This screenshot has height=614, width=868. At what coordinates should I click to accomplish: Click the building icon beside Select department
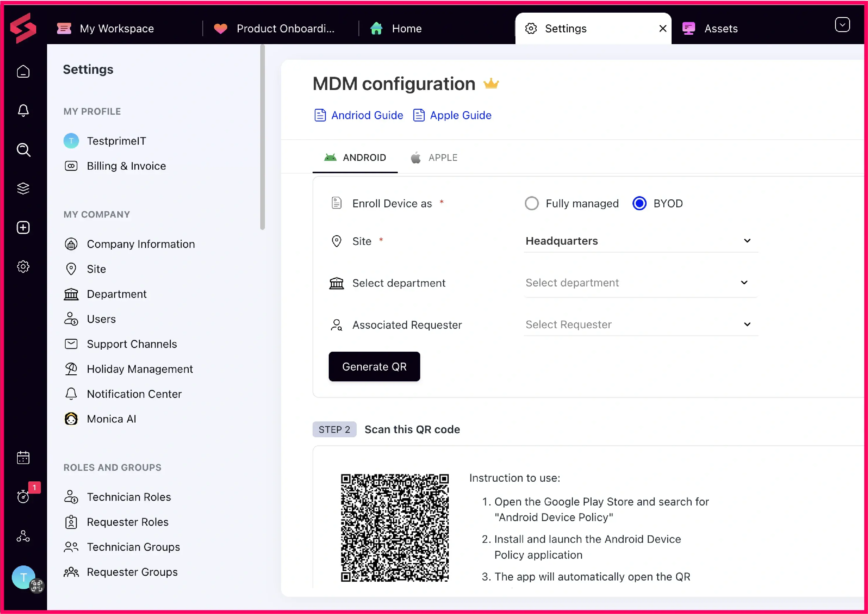(x=336, y=283)
